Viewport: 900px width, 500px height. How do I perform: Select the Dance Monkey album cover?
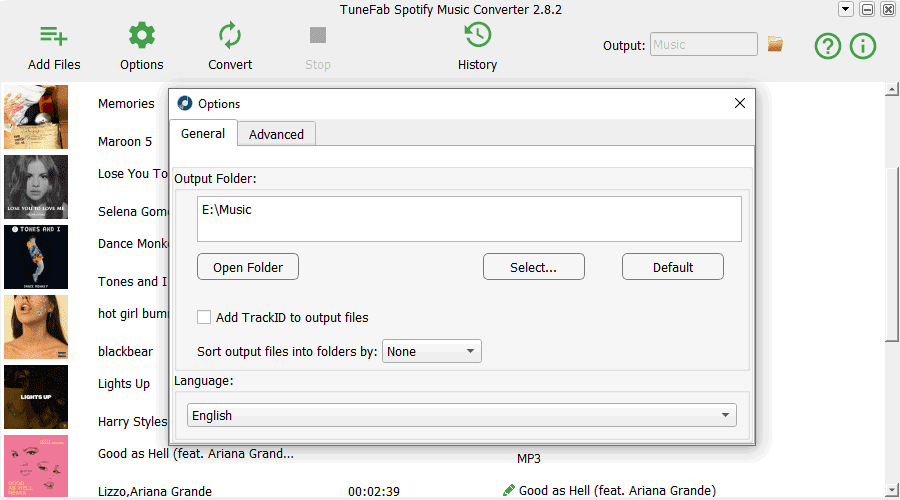(x=36, y=257)
